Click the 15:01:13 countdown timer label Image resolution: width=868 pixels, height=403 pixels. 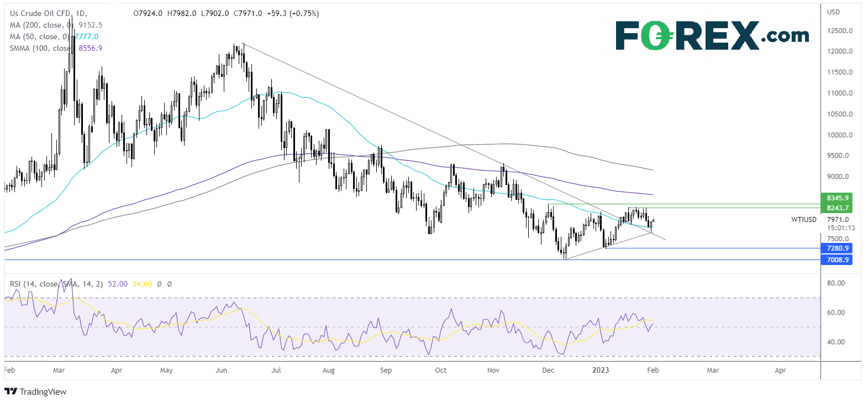(x=841, y=227)
